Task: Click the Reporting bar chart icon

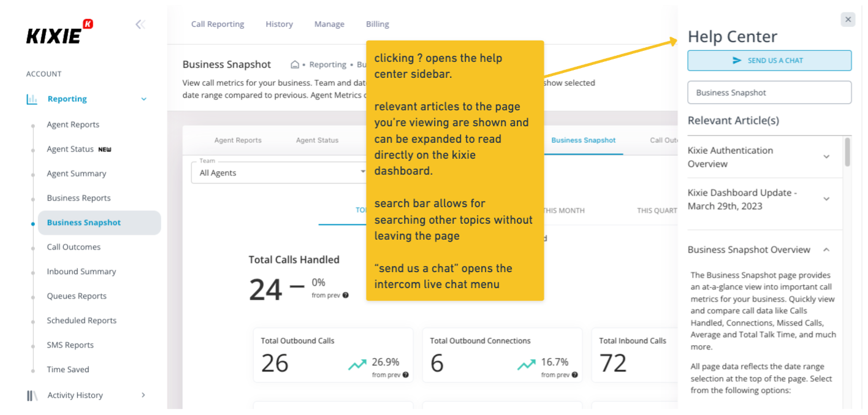Action: (32, 99)
